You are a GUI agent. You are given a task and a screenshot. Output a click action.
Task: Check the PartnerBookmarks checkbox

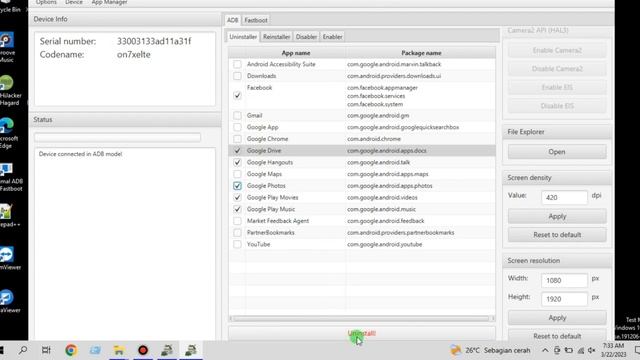point(237,233)
